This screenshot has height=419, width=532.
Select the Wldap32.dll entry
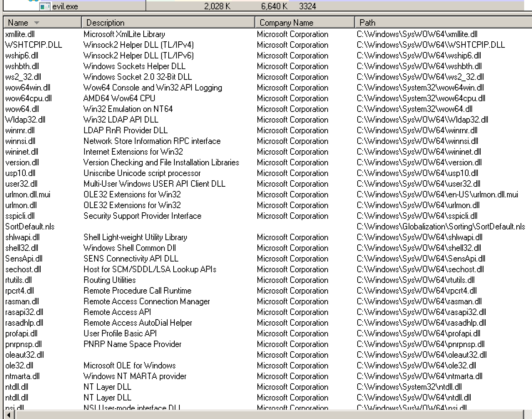tap(25, 120)
